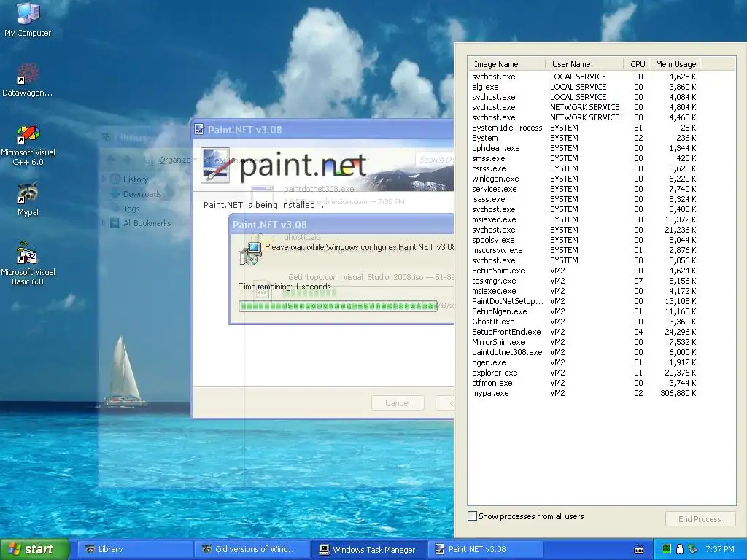Select the lsass.exe process row
This screenshot has width=747, height=560.
pos(584,199)
